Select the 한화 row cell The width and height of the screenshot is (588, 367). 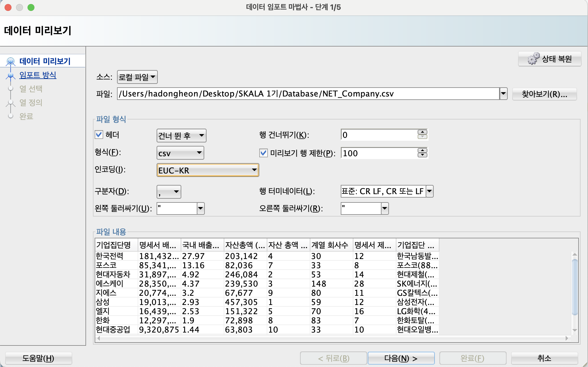pos(116,320)
